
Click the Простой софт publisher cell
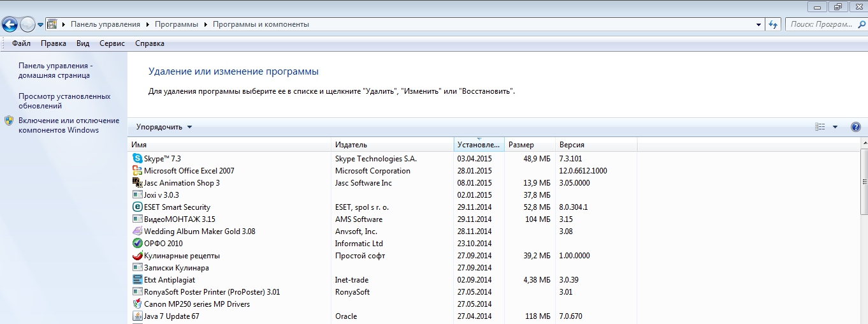tap(360, 255)
